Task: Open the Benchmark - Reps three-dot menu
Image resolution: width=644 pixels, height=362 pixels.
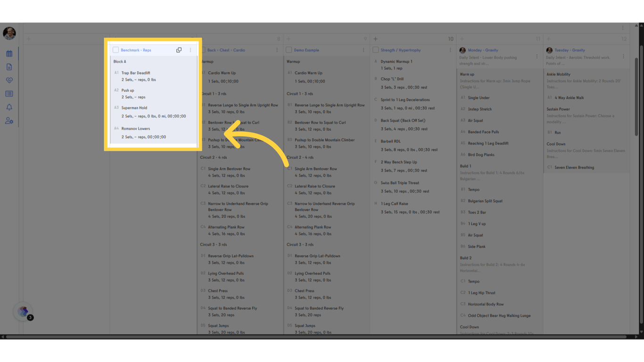Action: tap(190, 50)
